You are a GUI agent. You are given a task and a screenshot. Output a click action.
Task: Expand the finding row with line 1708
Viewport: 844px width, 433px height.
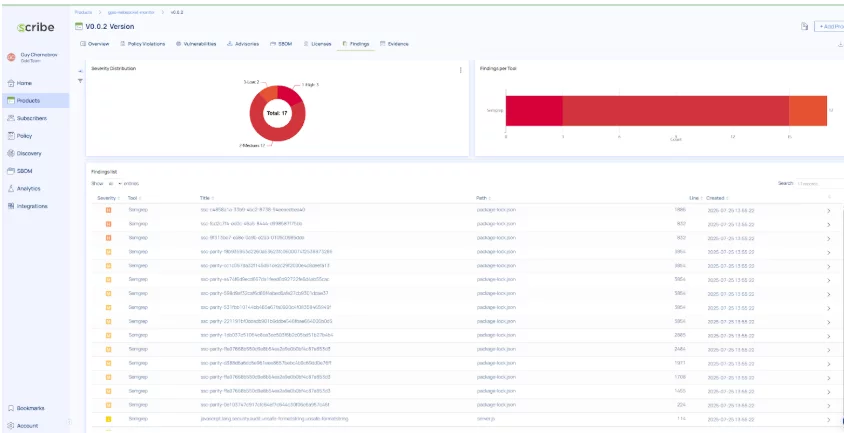pyautogui.click(x=828, y=378)
